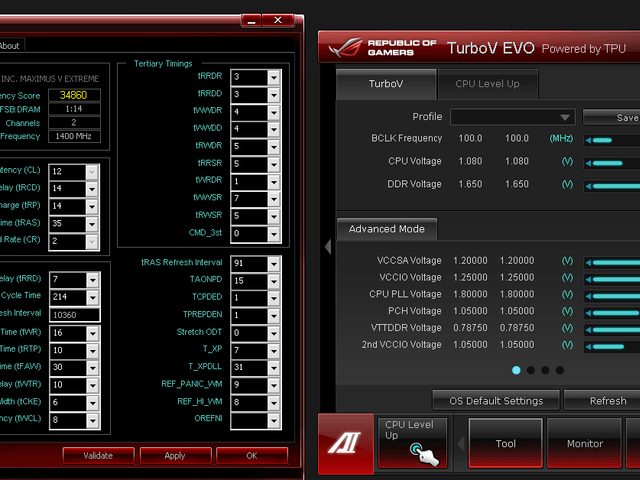Expand the tWWDR value dropdown
Viewport: 640px width, 480px height.
coord(274,112)
